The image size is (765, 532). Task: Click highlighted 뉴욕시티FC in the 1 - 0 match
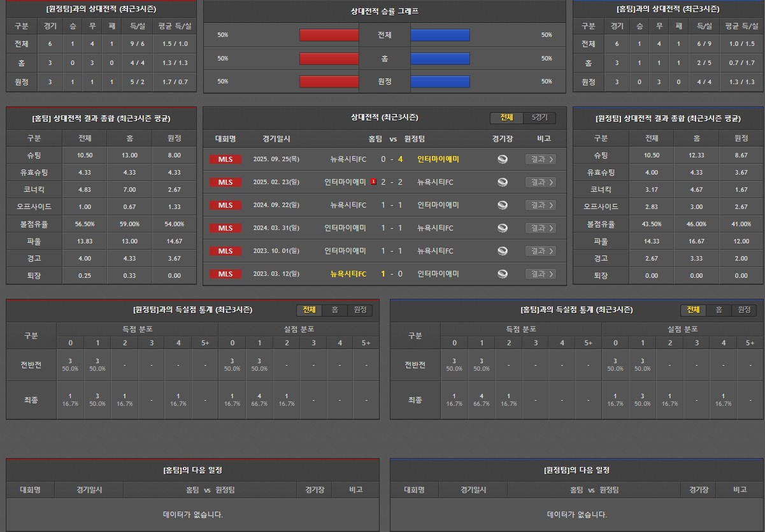348,274
